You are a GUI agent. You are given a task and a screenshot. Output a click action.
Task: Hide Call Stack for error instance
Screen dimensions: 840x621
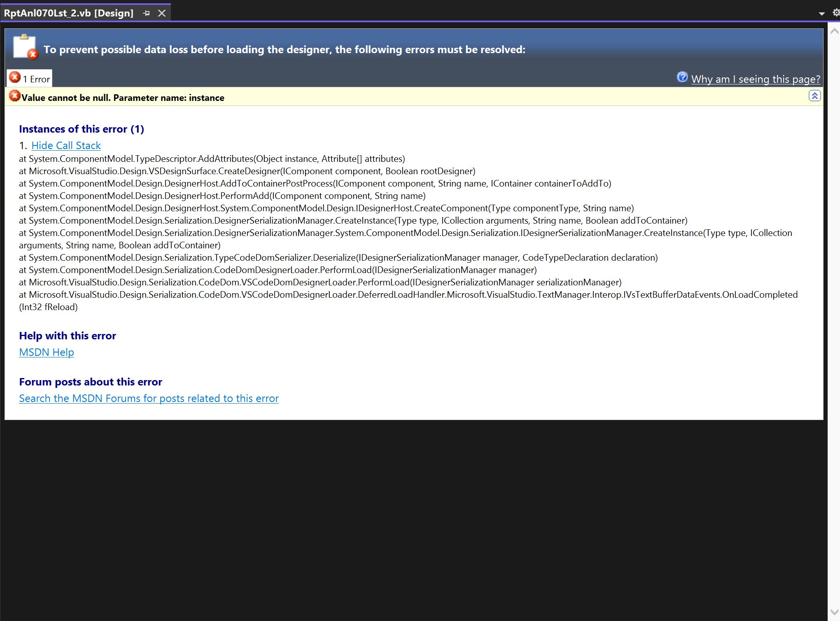coord(66,145)
